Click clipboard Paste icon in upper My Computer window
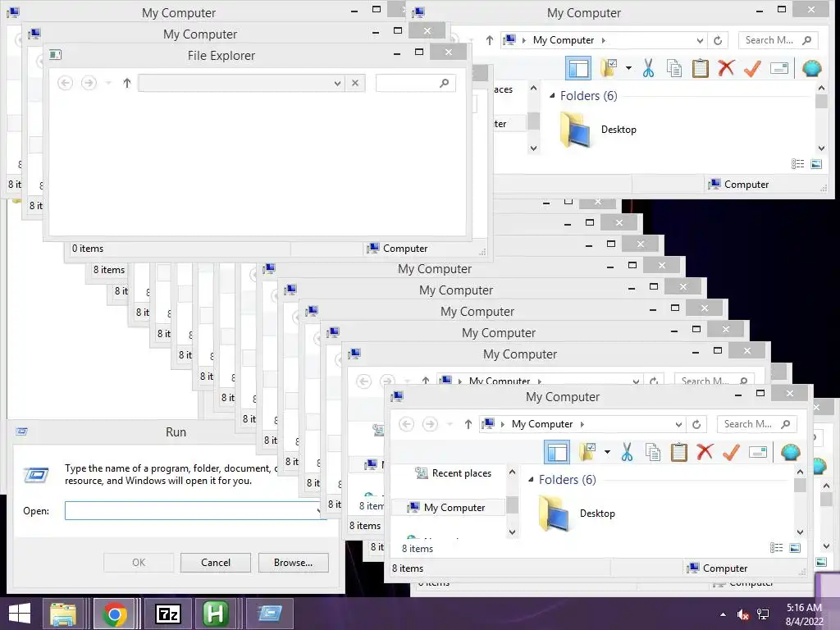 click(701, 68)
